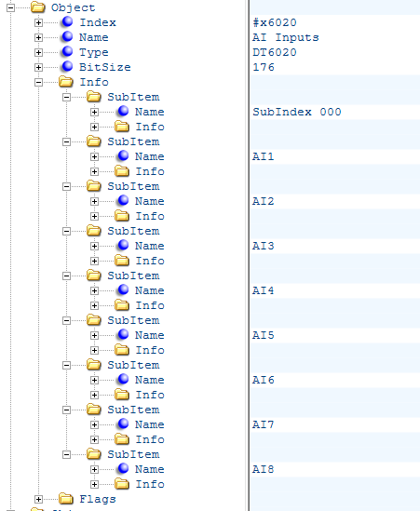Image resolution: width=420 pixels, height=511 pixels.
Task: Click the Flags folder icon
Action: [x=66, y=498]
